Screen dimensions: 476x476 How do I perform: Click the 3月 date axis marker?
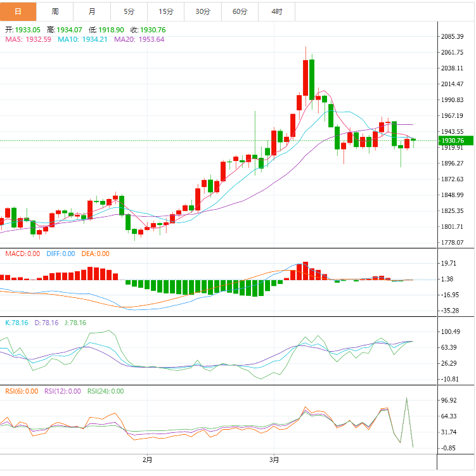click(274, 460)
